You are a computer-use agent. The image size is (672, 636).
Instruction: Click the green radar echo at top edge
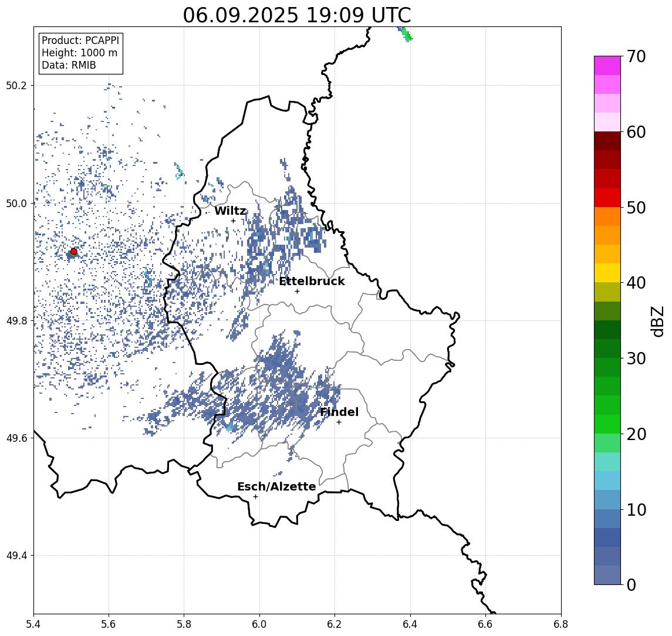pyautogui.click(x=406, y=34)
